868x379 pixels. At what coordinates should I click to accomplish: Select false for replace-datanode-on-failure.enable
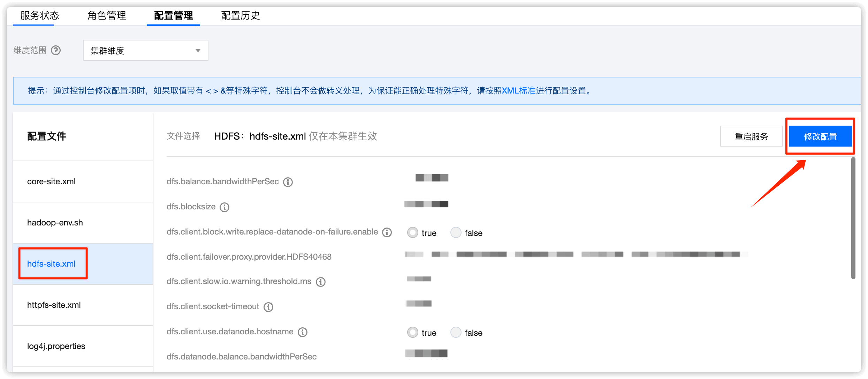(456, 233)
